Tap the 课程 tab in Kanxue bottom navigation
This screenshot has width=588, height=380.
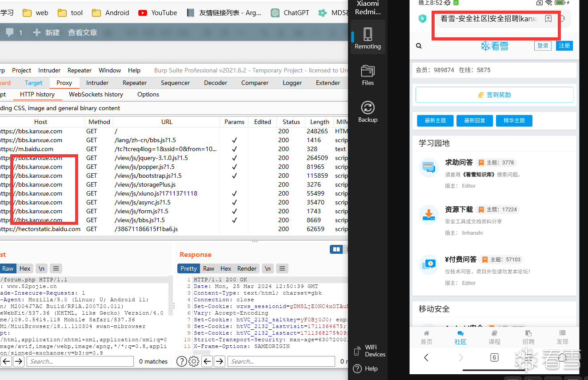pos(494,337)
